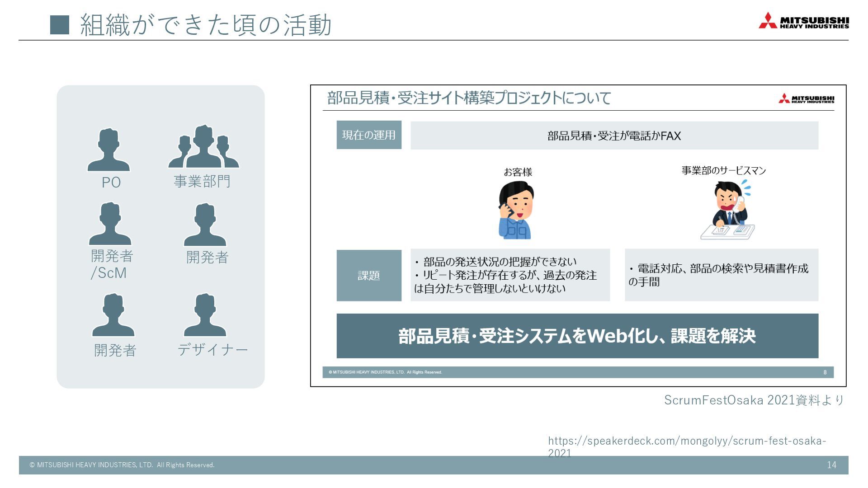The image size is (868, 488).
Task: Click the Web化し、課題を解決 dark banner
Action: coord(577,336)
